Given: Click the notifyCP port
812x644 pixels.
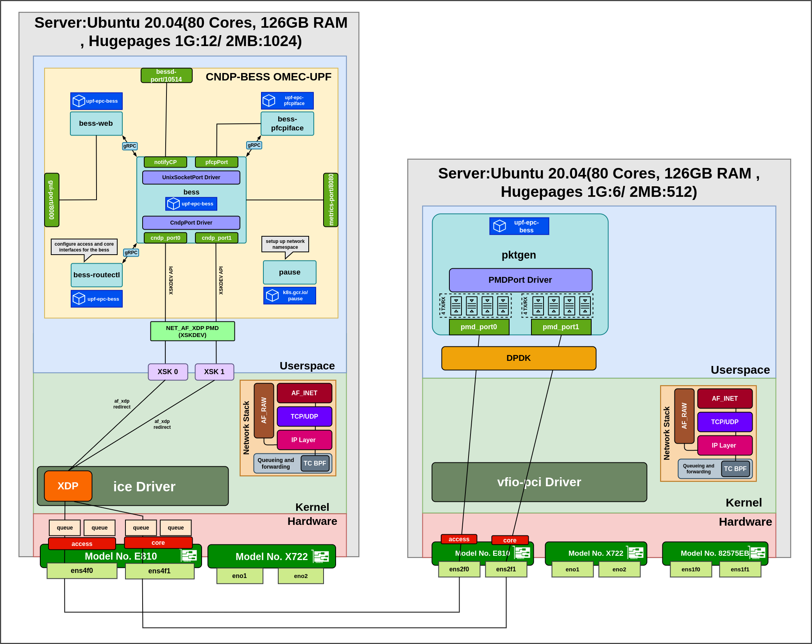Looking at the screenshot, I should (x=165, y=162).
